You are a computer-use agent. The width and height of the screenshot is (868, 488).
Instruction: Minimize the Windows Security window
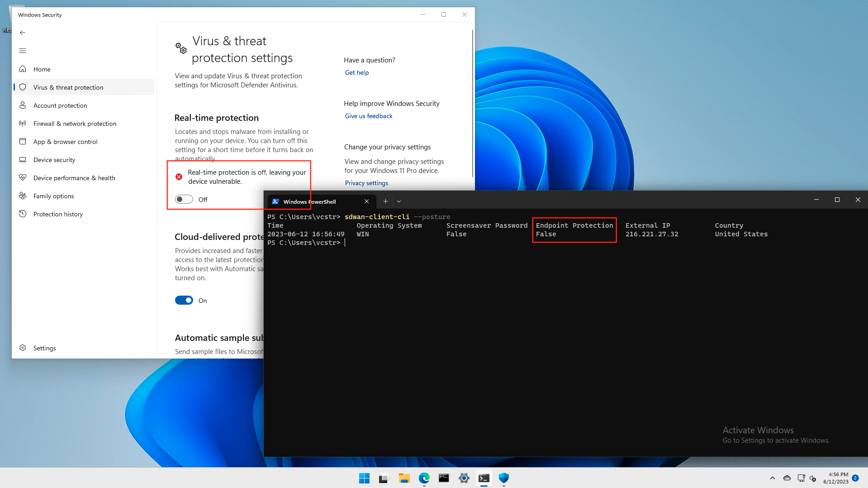point(423,14)
